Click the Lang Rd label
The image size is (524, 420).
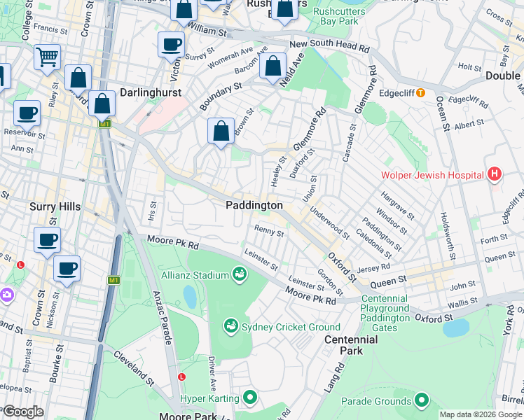334,377
